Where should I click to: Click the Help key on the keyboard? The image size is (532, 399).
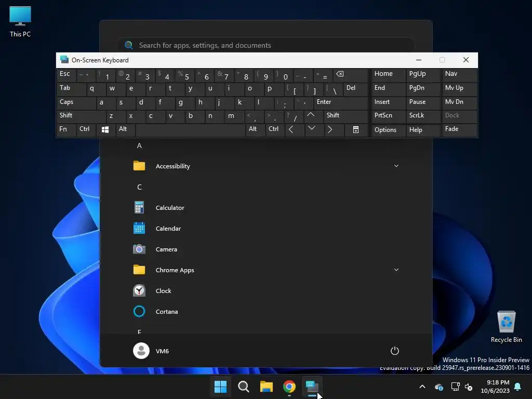(x=423, y=130)
